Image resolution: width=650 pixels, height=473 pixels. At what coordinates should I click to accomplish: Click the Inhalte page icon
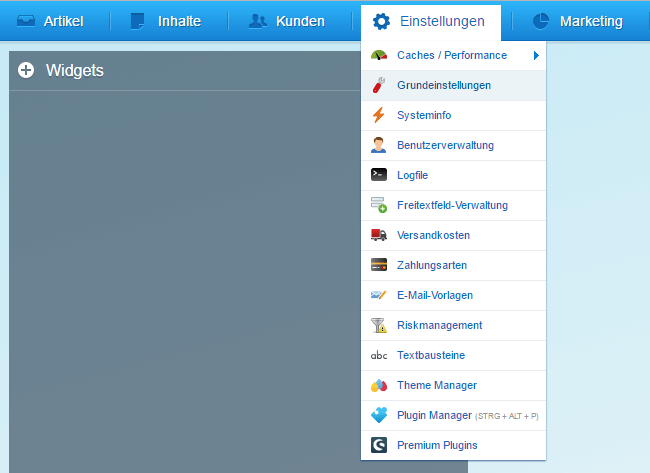pos(137,21)
